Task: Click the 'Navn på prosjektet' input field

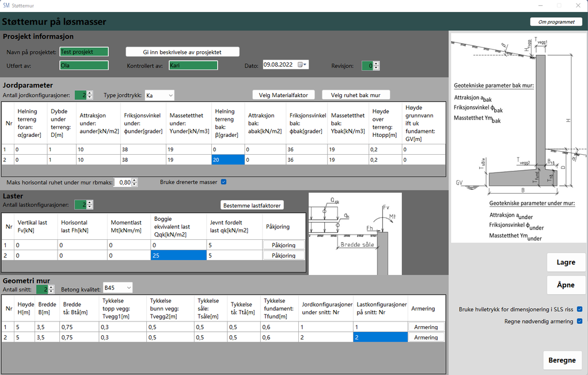Action: click(84, 52)
